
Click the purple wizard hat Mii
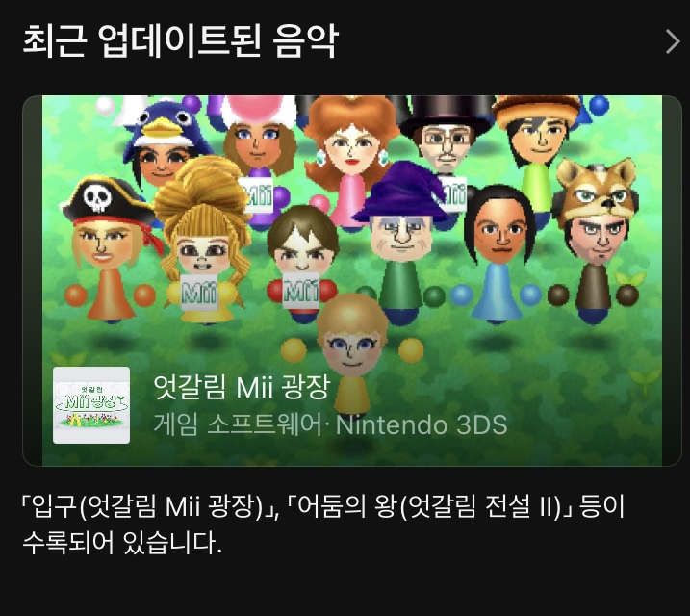click(401, 240)
